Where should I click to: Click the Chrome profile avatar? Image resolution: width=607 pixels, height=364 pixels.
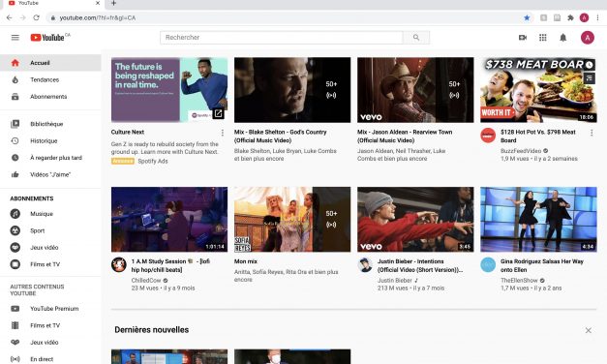coord(584,17)
